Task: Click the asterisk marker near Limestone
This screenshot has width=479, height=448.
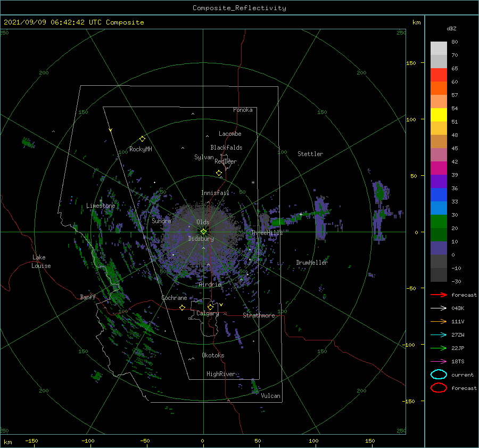Action: [101, 201]
